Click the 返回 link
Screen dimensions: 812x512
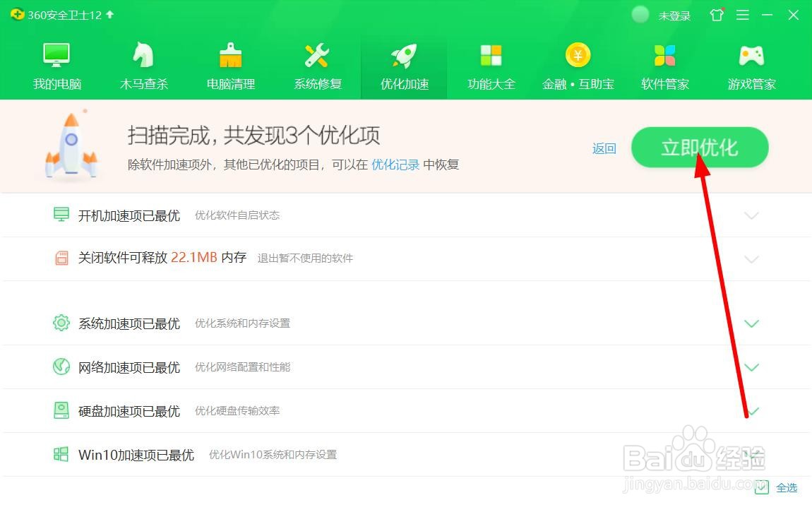click(604, 148)
